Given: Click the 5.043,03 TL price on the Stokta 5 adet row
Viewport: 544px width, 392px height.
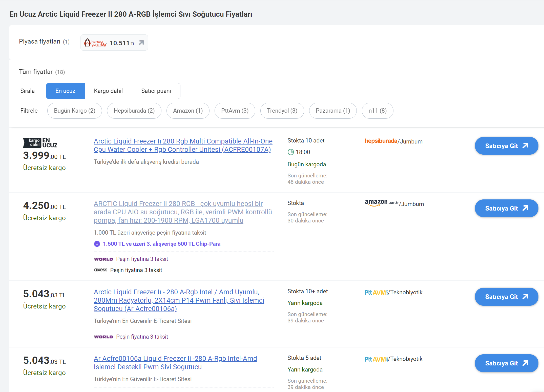Looking at the screenshot, I should click(45, 361).
